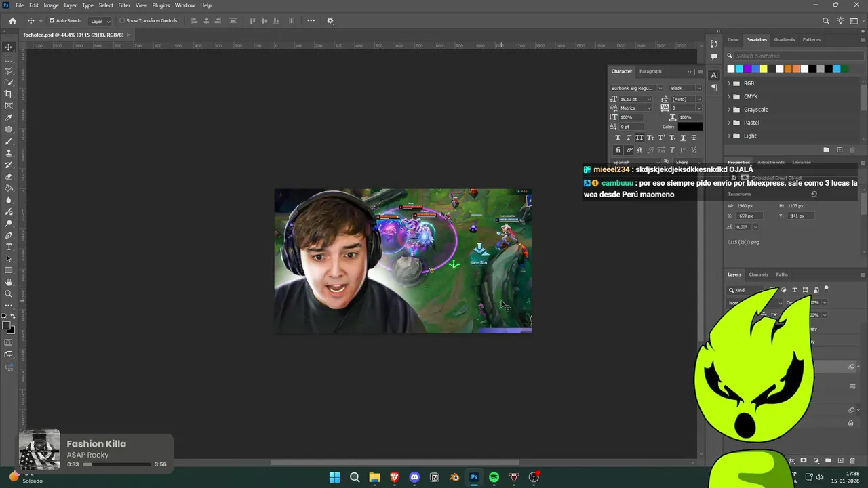The width and height of the screenshot is (868, 488).
Task: Select the Pen tool
Action: 9,235
